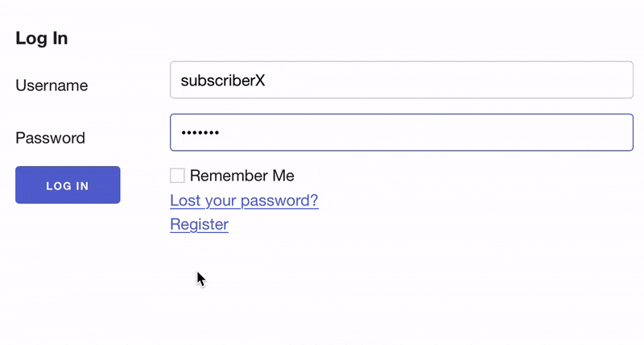The image size is (644, 345).
Task: Click the subscriberX text in Username
Action: (x=222, y=81)
